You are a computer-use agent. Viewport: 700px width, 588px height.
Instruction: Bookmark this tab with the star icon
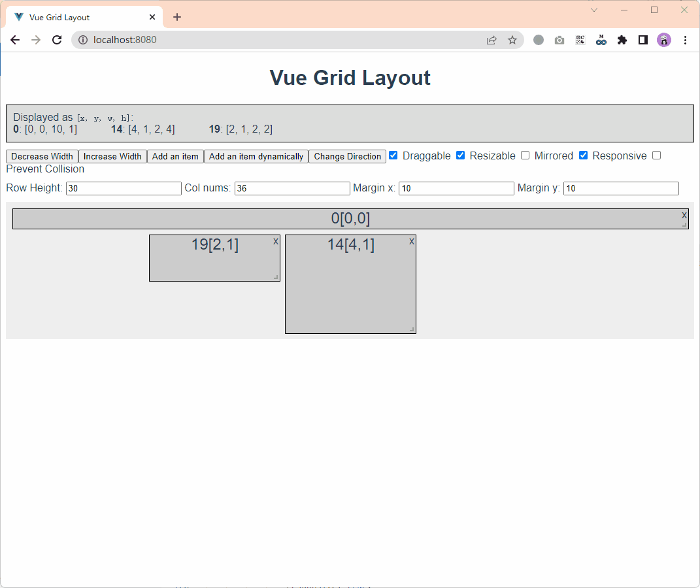pyautogui.click(x=512, y=40)
